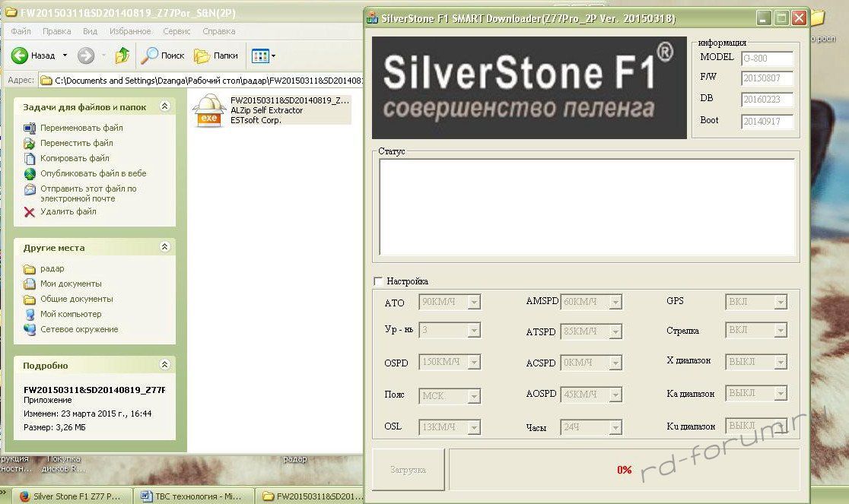Go up one folder level in Explorer
849x504 pixels.
coord(122,55)
